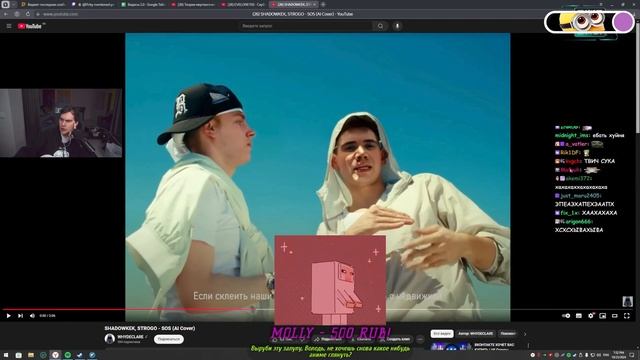The image size is (640, 360).
Task: Focus the YouTube search input field
Action: click(x=305, y=26)
